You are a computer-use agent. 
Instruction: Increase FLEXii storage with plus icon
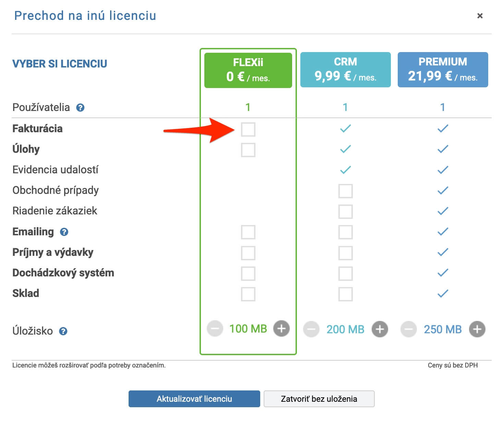281,329
